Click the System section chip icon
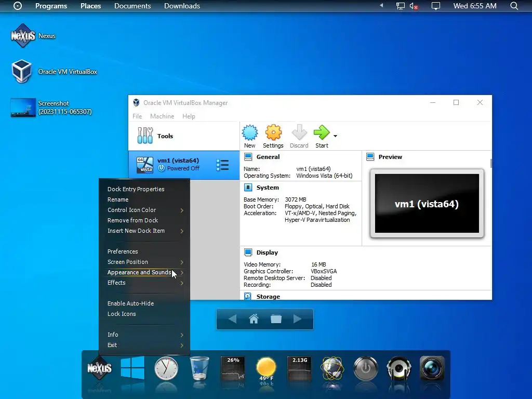532x399 pixels. click(248, 187)
